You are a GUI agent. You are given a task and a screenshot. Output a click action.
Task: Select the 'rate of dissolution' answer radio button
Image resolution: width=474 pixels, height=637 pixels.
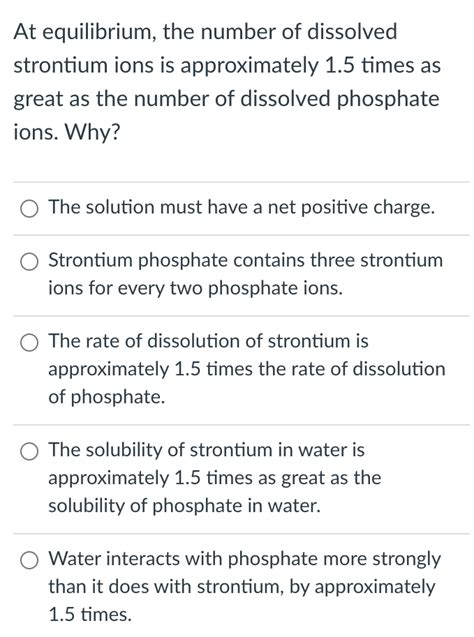click(x=29, y=343)
